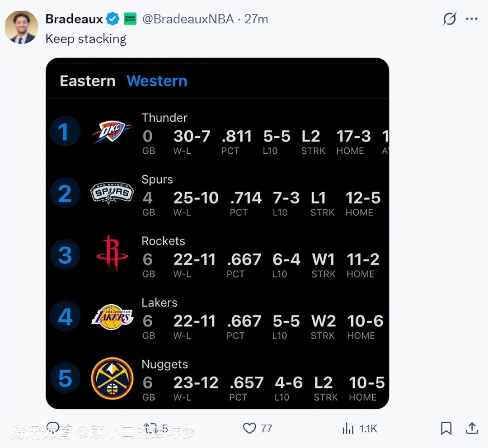Click the Rockets team logo
The height and width of the screenshot is (448, 488).
point(112,254)
